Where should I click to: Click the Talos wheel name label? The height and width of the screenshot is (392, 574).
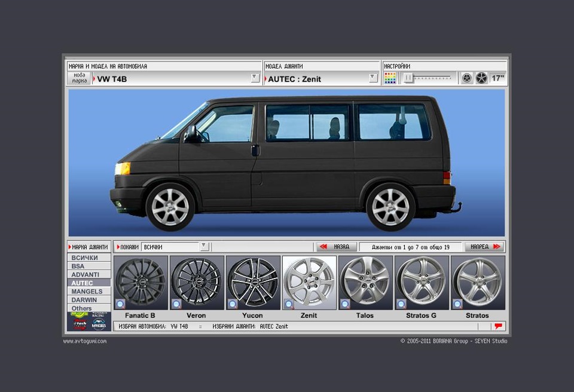[365, 316]
